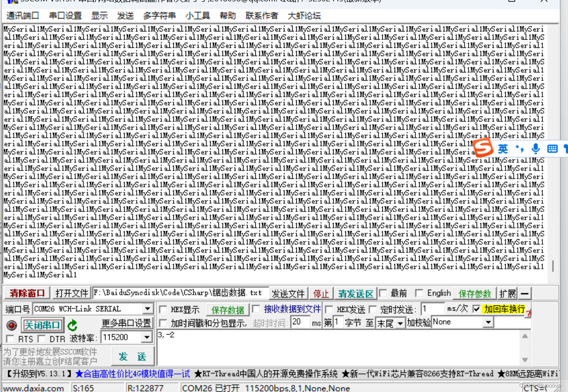Click the 扩展 extend button
This screenshot has height=392, width=568.
click(x=507, y=293)
